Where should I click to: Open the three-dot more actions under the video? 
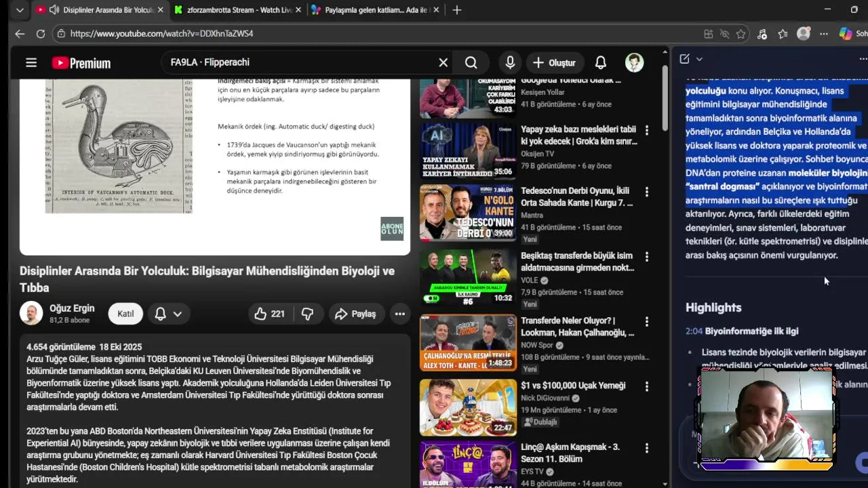tap(400, 314)
